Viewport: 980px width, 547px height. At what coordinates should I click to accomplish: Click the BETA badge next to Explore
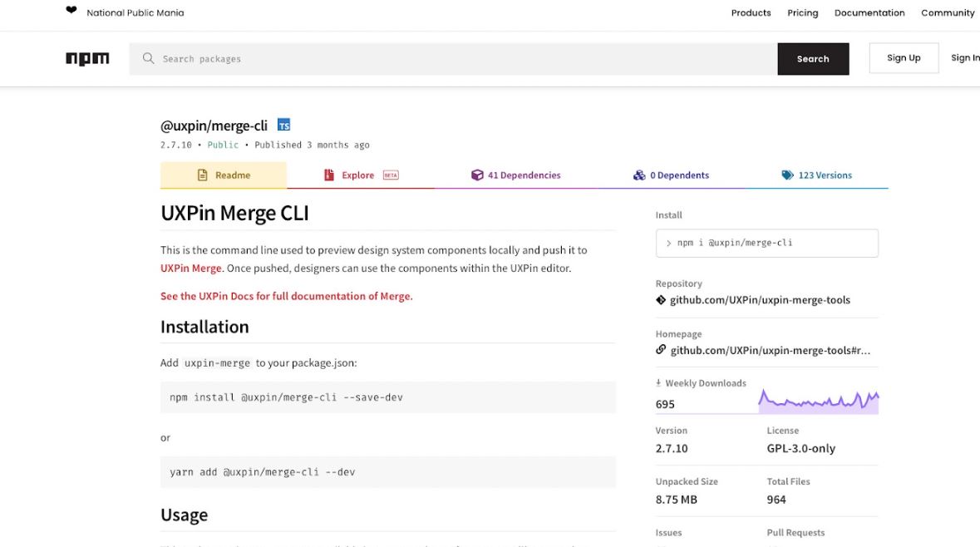391,175
